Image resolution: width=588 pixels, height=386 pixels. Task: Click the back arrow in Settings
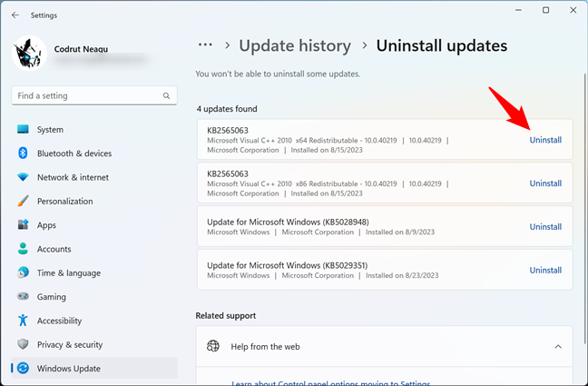pos(15,15)
